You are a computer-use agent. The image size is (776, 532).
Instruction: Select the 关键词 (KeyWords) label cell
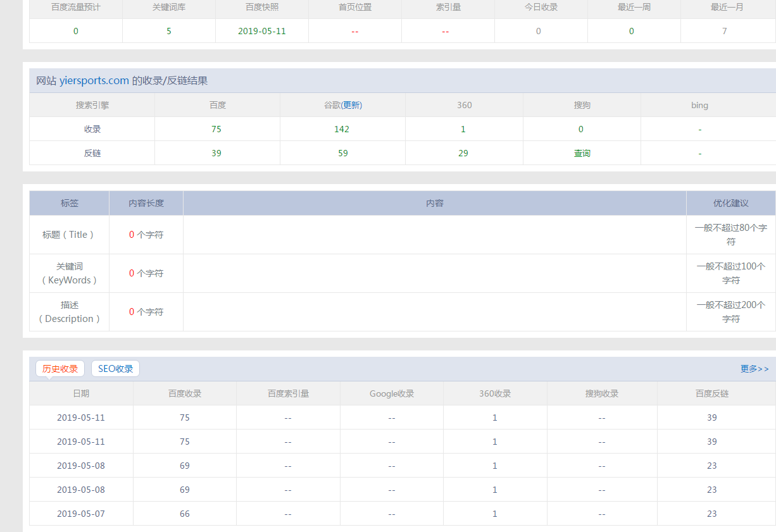coord(69,273)
